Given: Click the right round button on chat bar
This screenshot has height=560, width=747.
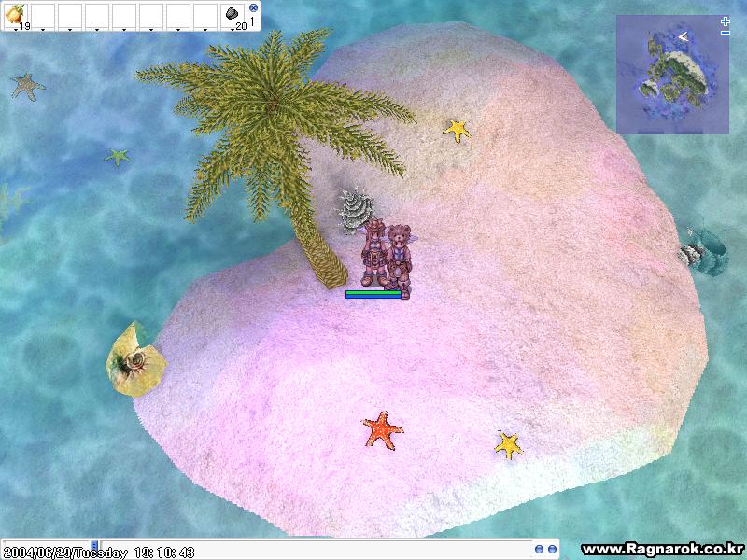Looking at the screenshot, I should point(552,549).
